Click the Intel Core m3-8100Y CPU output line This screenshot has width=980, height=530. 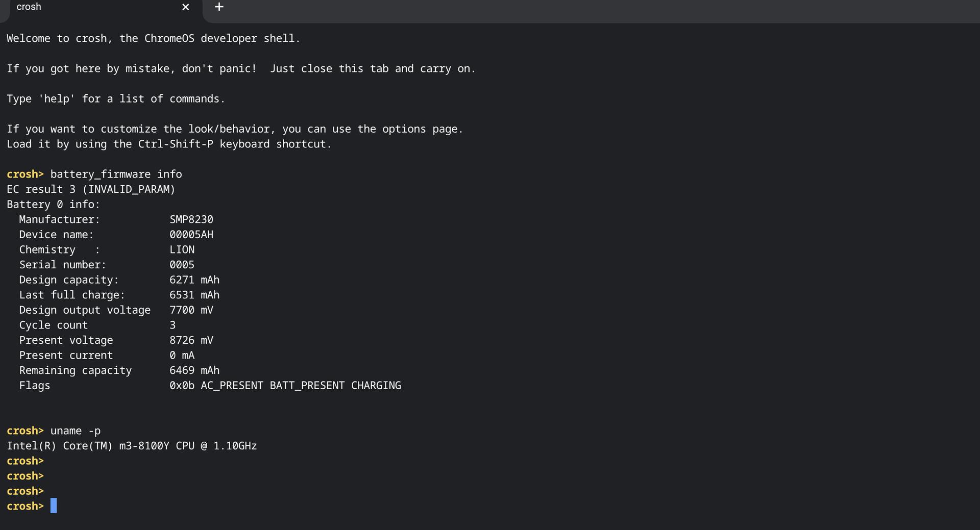click(132, 446)
